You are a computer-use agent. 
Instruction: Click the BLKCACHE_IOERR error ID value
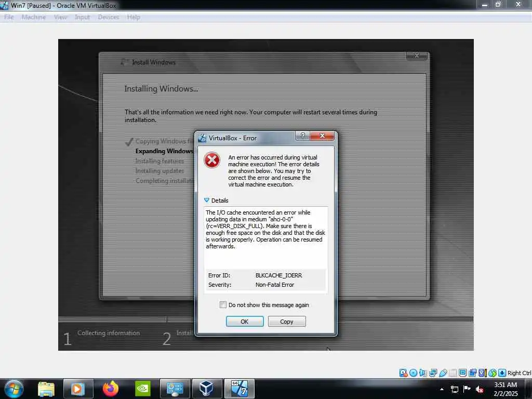(278, 275)
